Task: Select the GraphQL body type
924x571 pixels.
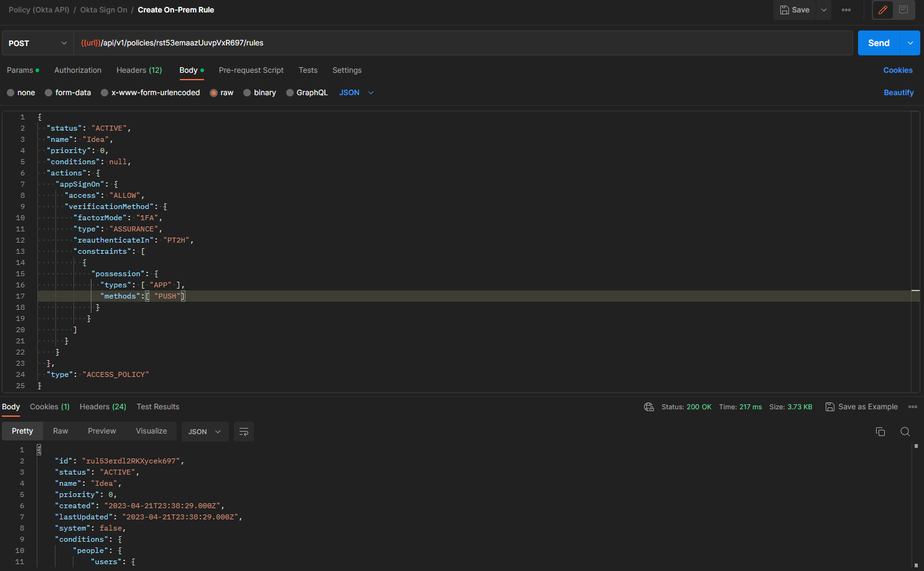Action: (x=307, y=93)
